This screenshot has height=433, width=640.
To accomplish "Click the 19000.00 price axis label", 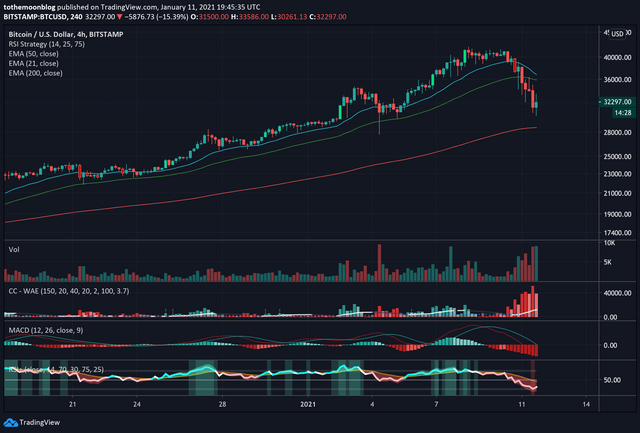I will [x=617, y=214].
